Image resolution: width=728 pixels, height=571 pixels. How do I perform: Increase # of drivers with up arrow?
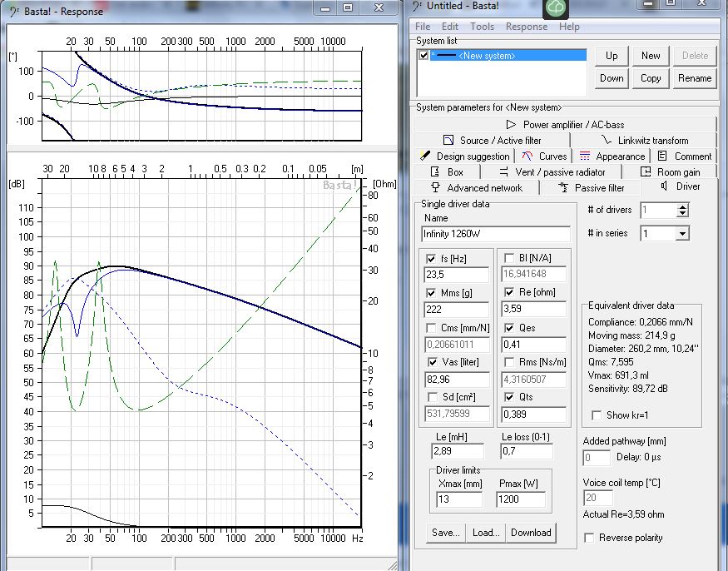682,206
